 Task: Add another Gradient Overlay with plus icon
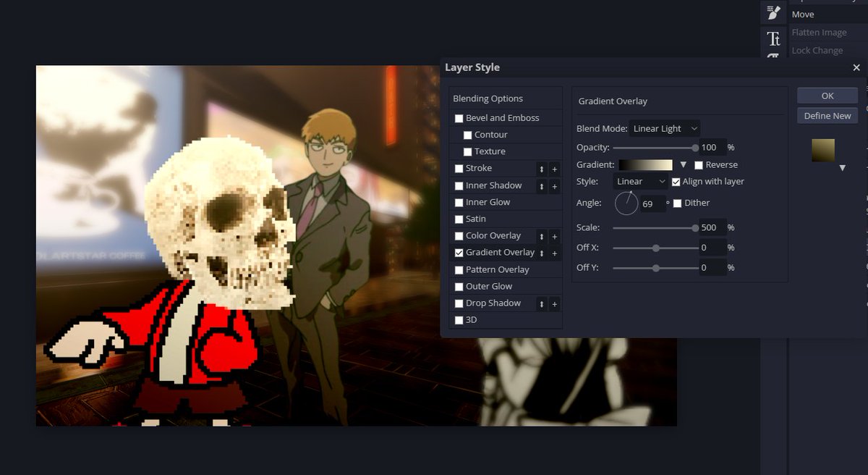[x=555, y=253]
